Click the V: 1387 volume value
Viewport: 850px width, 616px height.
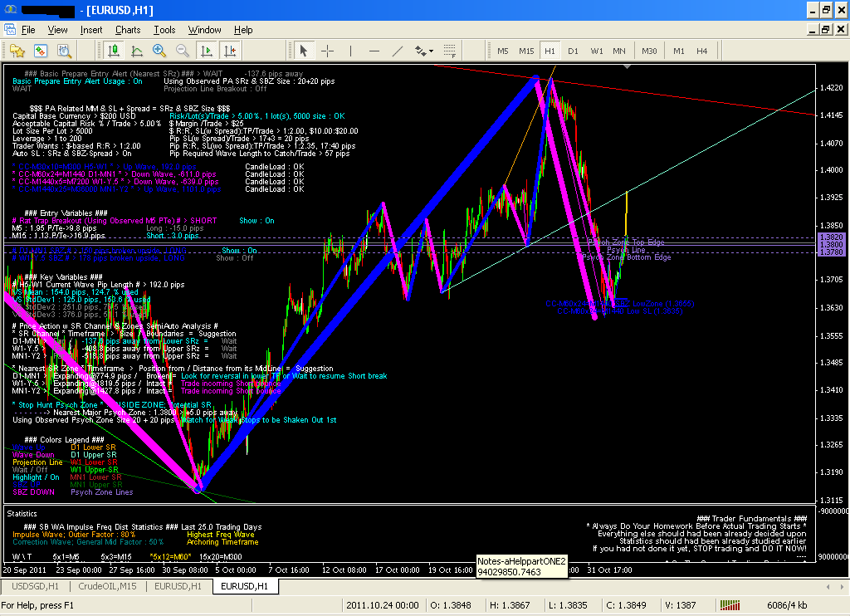click(681, 605)
